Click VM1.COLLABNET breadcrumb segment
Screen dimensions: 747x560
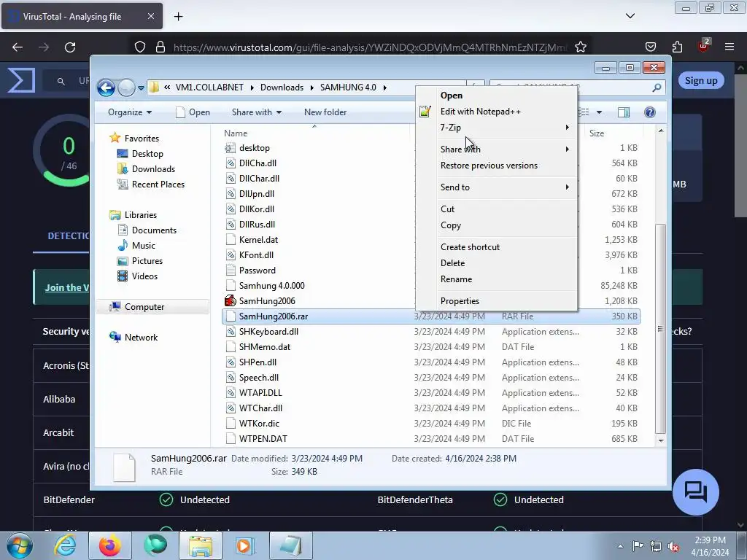click(209, 87)
